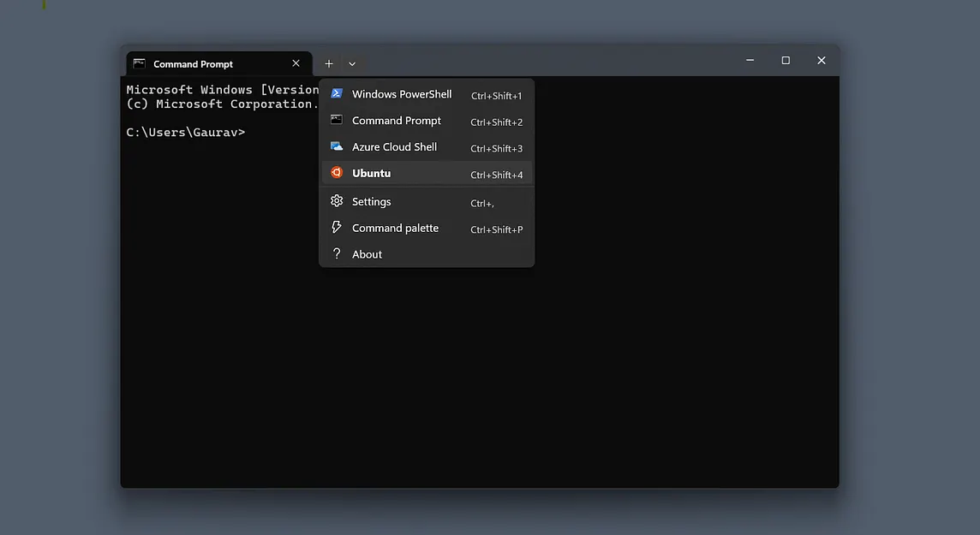This screenshot has height=535, width=980.
Task: Choose the Command Prompt menu entry
Action: [x=427, y=121]
